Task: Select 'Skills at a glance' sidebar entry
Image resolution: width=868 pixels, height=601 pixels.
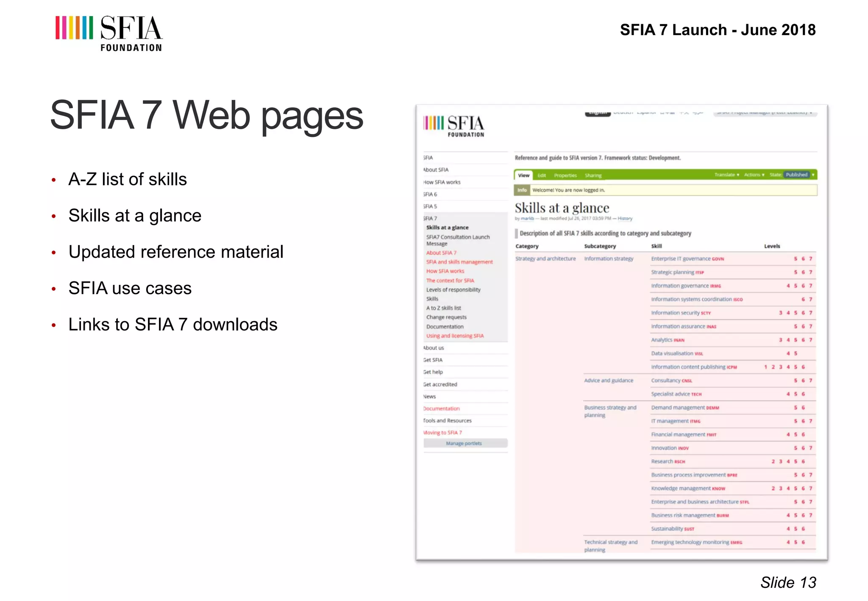Action: point(447,228)
